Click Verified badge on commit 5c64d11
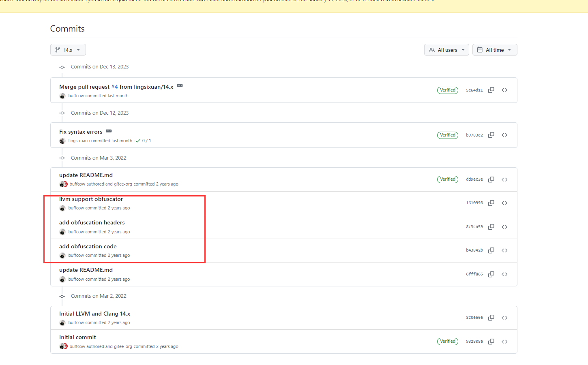Image resolution: width=588 pixels, height=365 pixels. click(x=448, y=90)
